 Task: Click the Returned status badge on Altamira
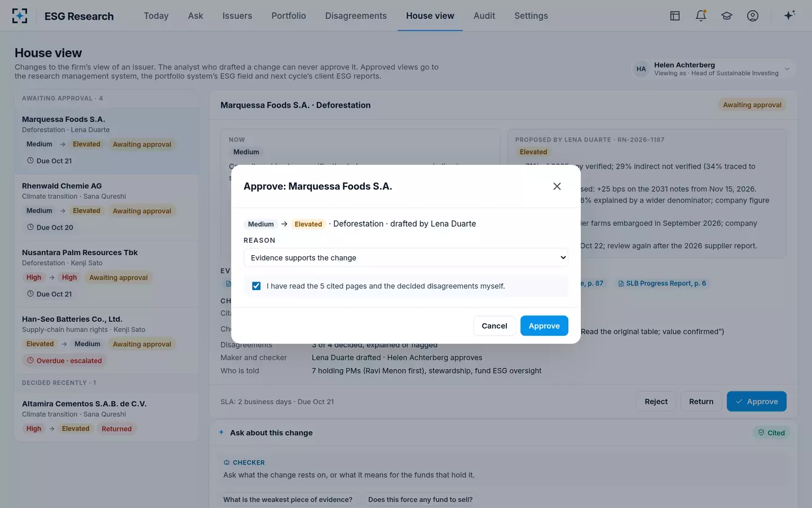117,429
